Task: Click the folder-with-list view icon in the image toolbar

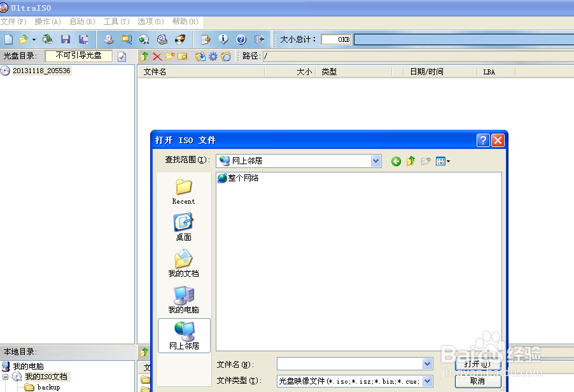Action: 226,57
